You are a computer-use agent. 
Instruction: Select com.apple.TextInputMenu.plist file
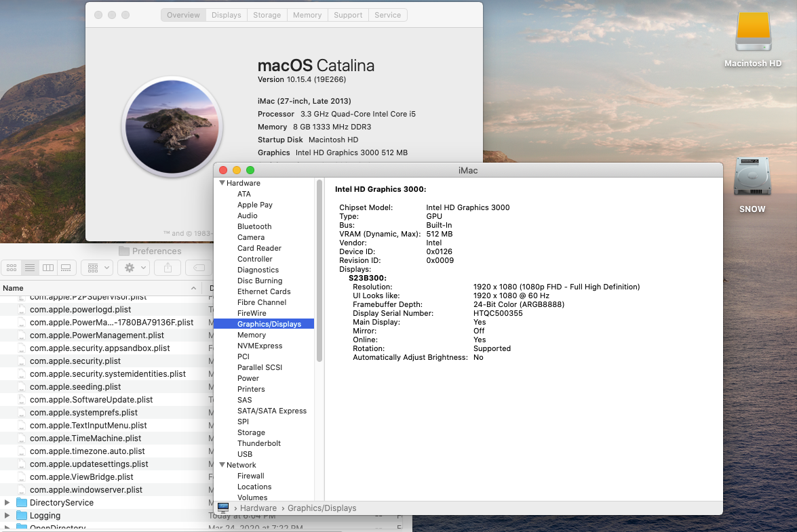tap(88, 426)
